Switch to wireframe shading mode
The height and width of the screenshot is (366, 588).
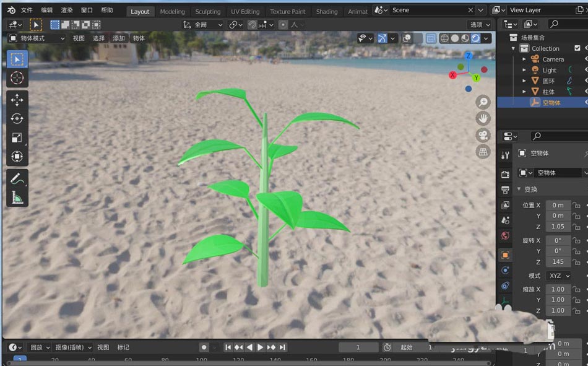tap(444, 38)
